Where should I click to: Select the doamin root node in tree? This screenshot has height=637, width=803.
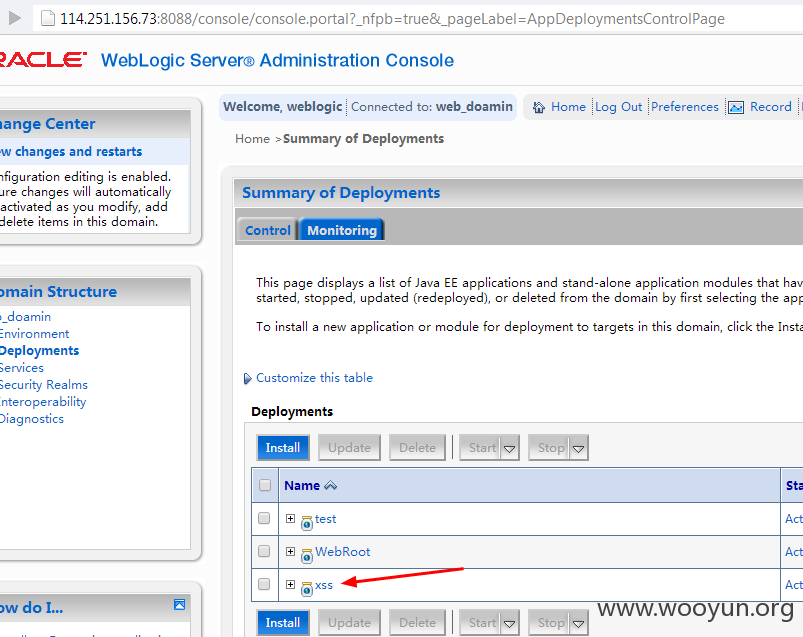[x=26, y=317]
